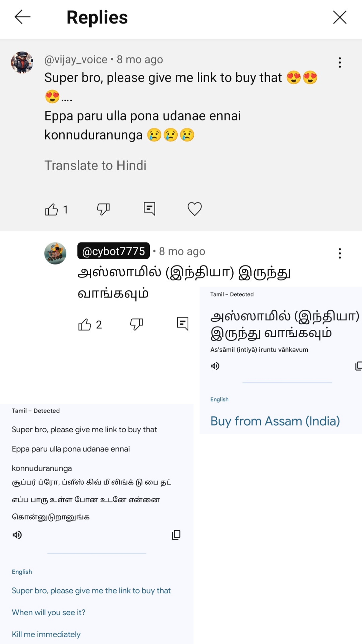Select the Buy from Assam translation text
This screenshot has height=644, width=362.
click(x=275, y=421)
